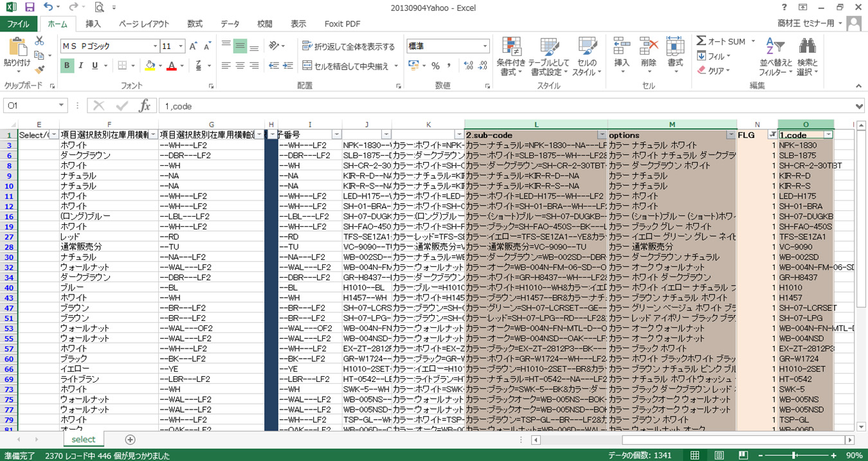The width and height of the screenshot is (868, 461).
Task: Select the column L header
Action: point(536,124)
